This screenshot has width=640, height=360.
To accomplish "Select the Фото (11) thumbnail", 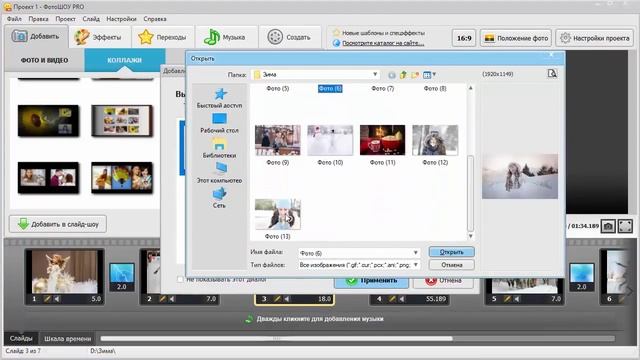I will coord(382,140).
